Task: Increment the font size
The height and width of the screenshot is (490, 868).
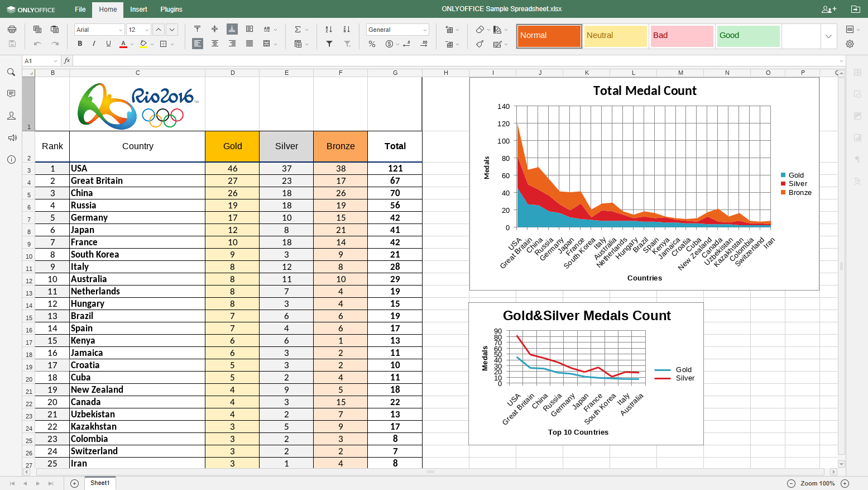Action: click(x=159, y=30)
